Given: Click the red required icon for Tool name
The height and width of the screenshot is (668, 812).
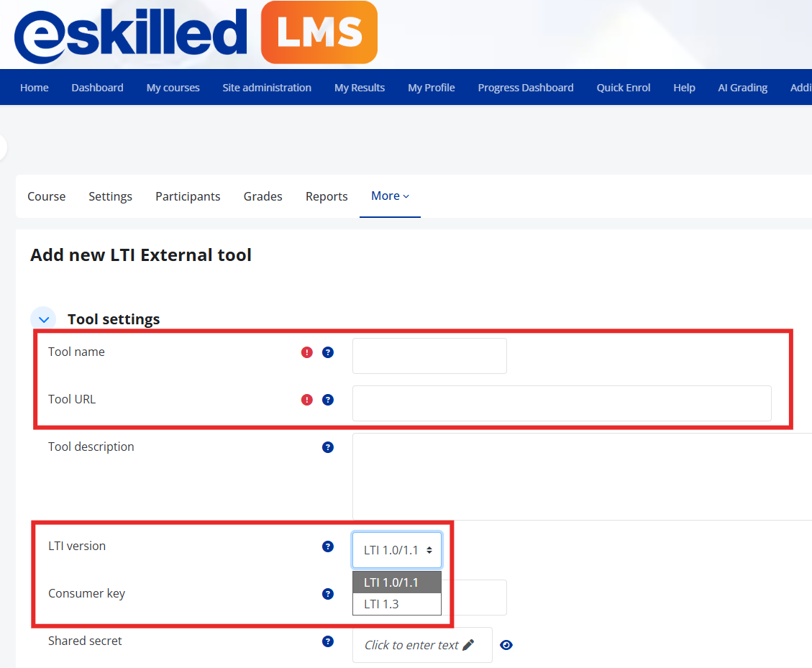Looking at the screenshot, I should click(307, 352).
